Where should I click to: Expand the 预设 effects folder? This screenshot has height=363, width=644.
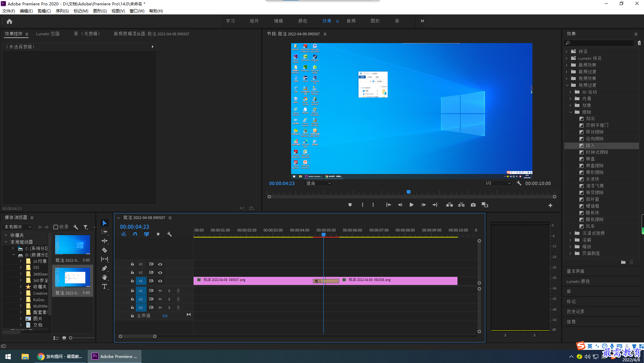coord(567,51)
